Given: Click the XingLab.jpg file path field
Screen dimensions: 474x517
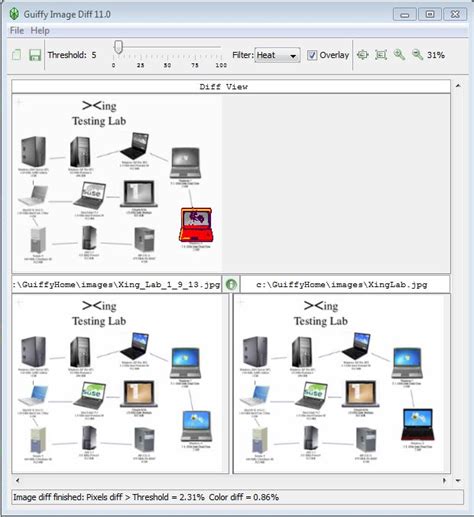Looking at the screenshot, I should tap(345, 285).
